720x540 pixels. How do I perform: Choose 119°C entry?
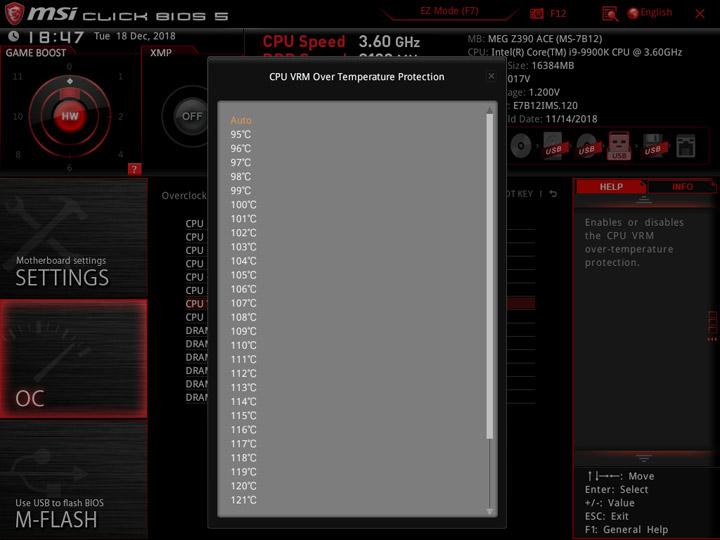click(243, 472)
